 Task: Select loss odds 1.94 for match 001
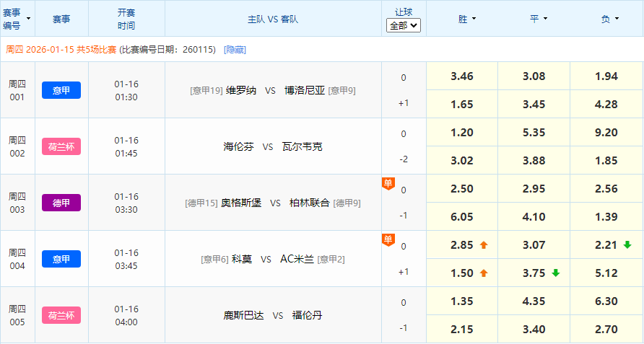click(606, 76)
